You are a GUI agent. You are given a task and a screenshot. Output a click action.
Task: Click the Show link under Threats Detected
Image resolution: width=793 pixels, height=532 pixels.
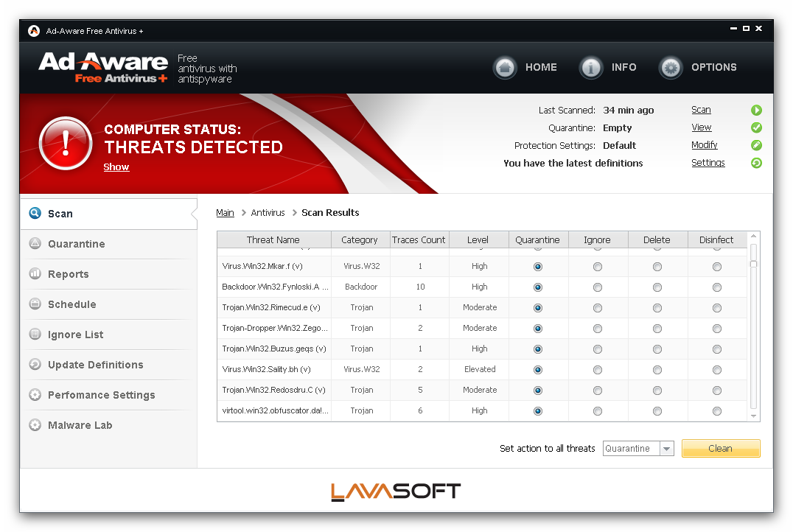(116, 167)
